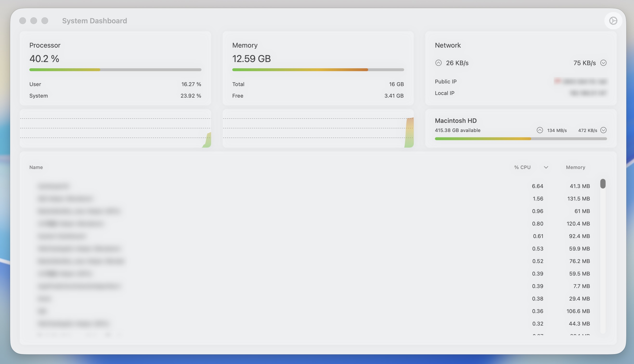Image resolution: width=634 pixels, height=364 pixels.
Task: Click the disk write arrow icon
Action: click(x=603, y=130)
